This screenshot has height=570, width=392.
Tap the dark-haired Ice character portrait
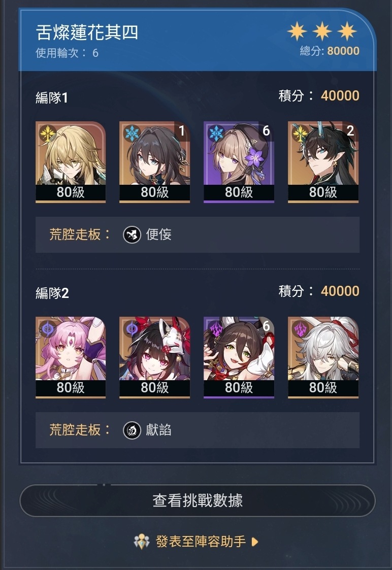tap(154, 162)
